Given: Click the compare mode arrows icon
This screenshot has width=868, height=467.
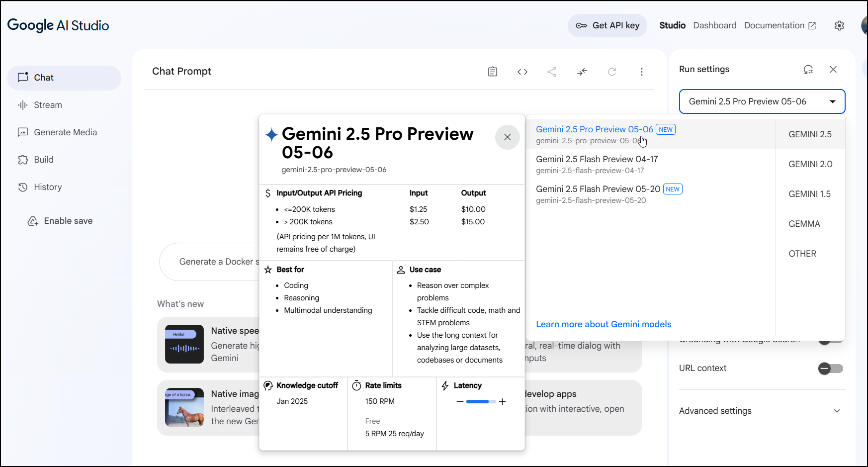Looking at the screenshot, I should coord(582,72).
